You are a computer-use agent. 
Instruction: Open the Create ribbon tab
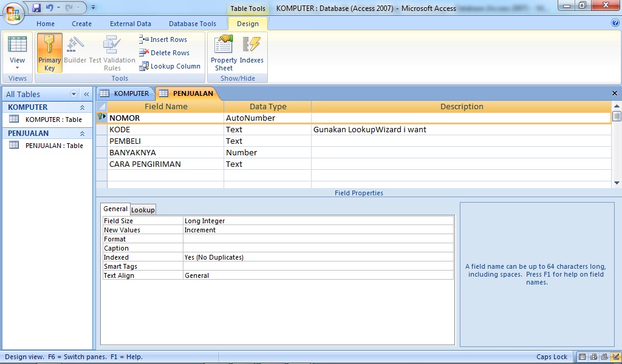82,24
